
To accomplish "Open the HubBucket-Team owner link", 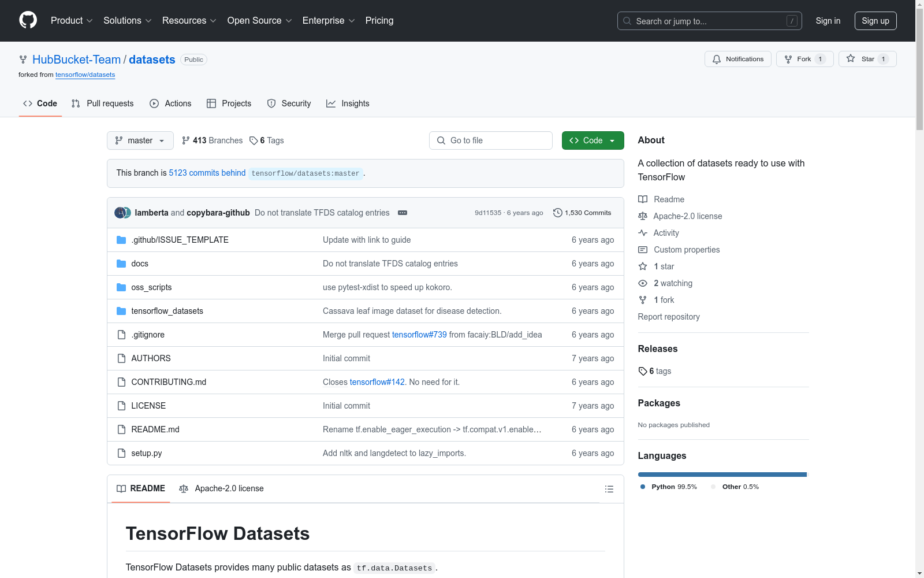I will click(x=76, y=60).
